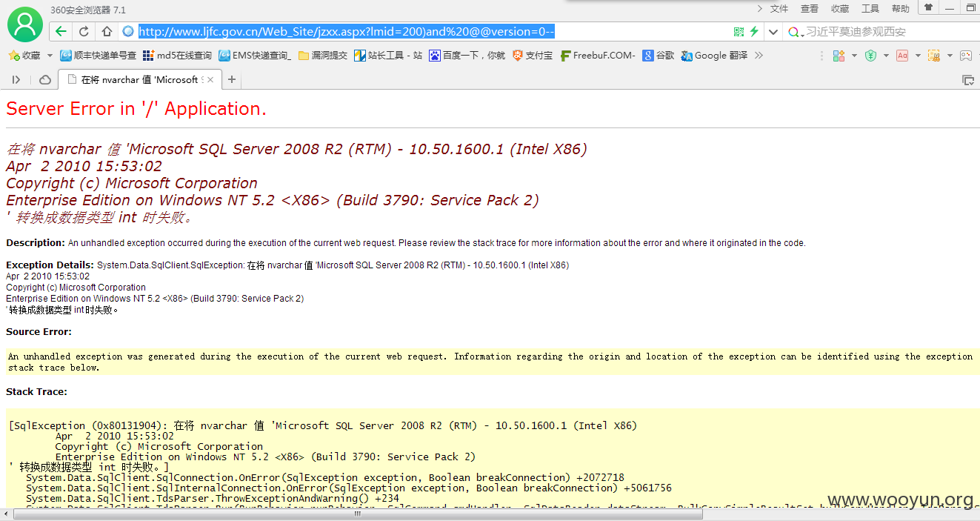Open the 站长工具 bookmark
The height and width of the screenshot is (521, 980).
tap(388, 56)
